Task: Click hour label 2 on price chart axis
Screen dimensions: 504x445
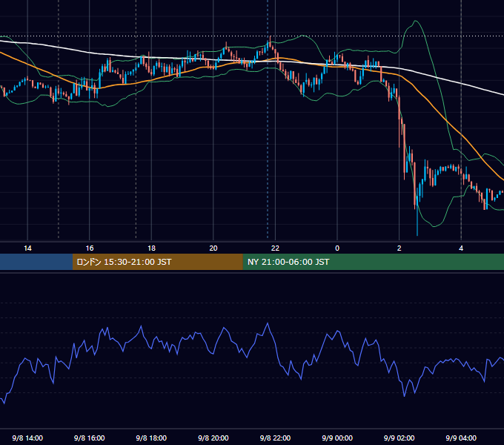Action: click(399, 248)
